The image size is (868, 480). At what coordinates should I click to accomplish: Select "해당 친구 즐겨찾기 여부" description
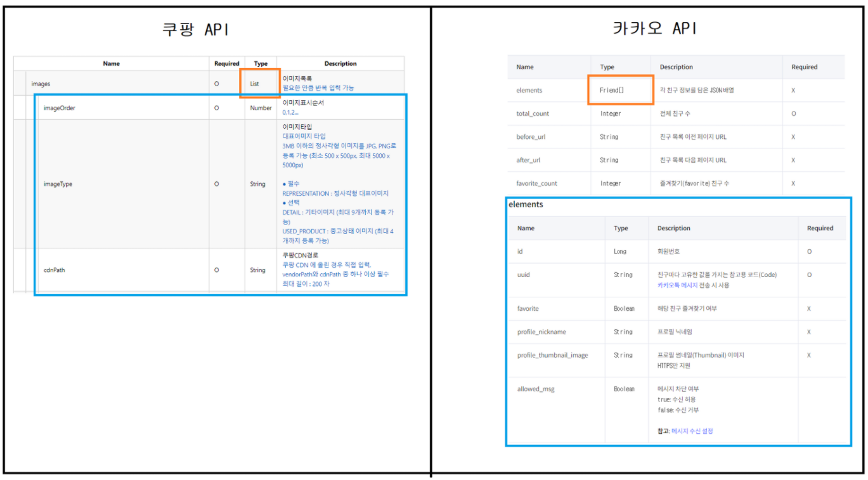(x=687, y=309)
